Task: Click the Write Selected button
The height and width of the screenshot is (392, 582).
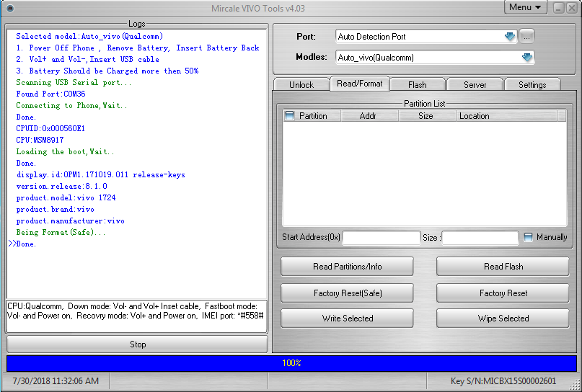Action: [x=347, y=318]
